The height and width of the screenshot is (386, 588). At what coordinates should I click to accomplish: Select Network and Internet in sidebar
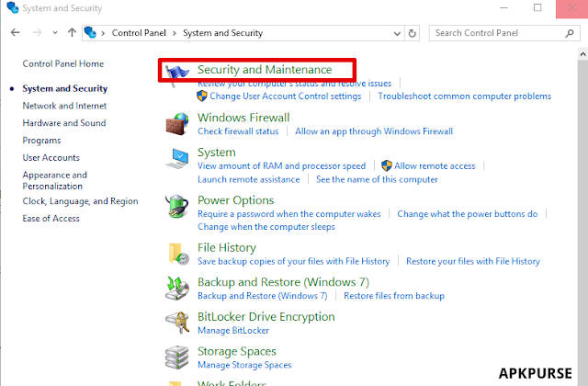tap(64, 106)
